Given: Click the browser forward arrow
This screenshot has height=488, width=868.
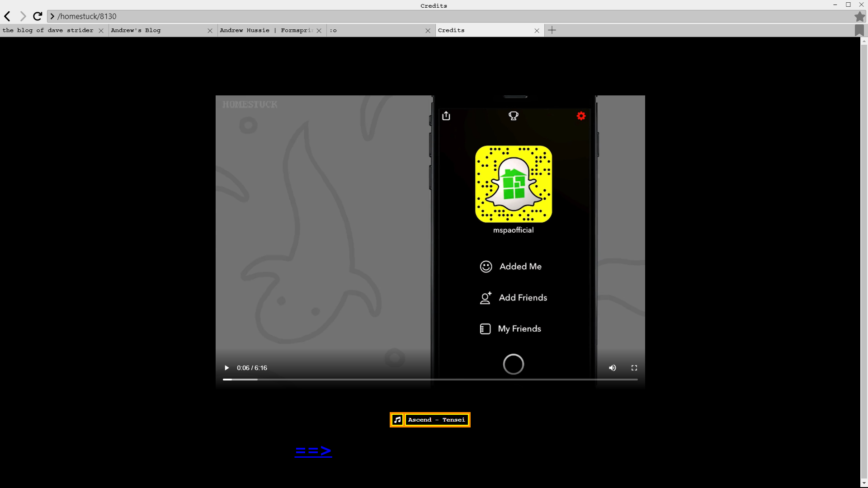Looking at the screenshot, I should (x=23, y=16).
